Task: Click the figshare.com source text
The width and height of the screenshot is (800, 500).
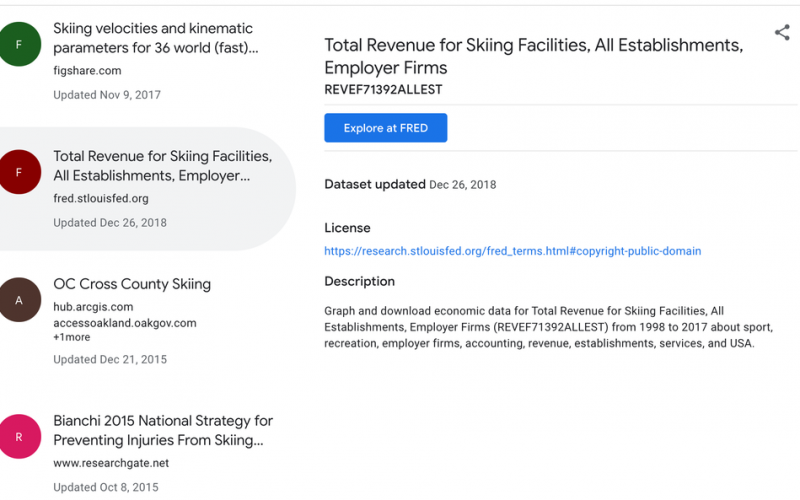Action: (87, 71)
